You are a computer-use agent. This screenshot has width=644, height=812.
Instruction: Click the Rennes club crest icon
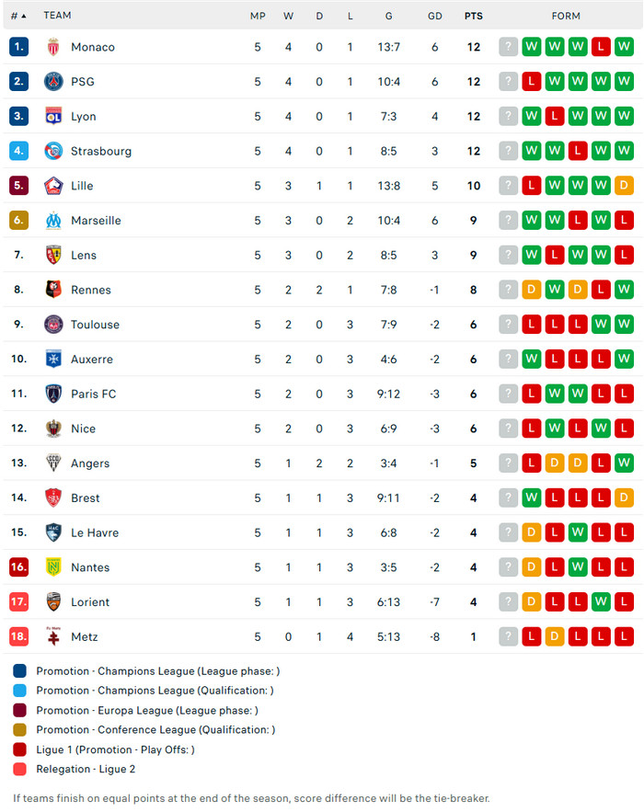(x=53, y=290)
